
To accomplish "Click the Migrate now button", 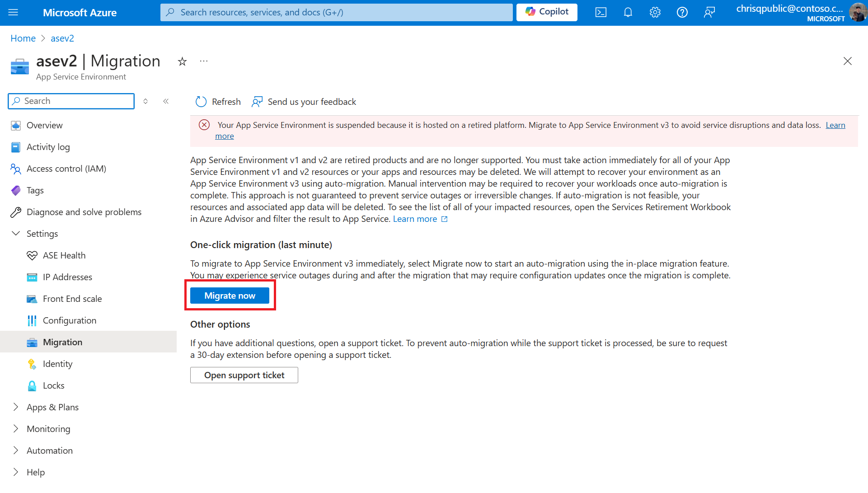I will coord(230,295).
